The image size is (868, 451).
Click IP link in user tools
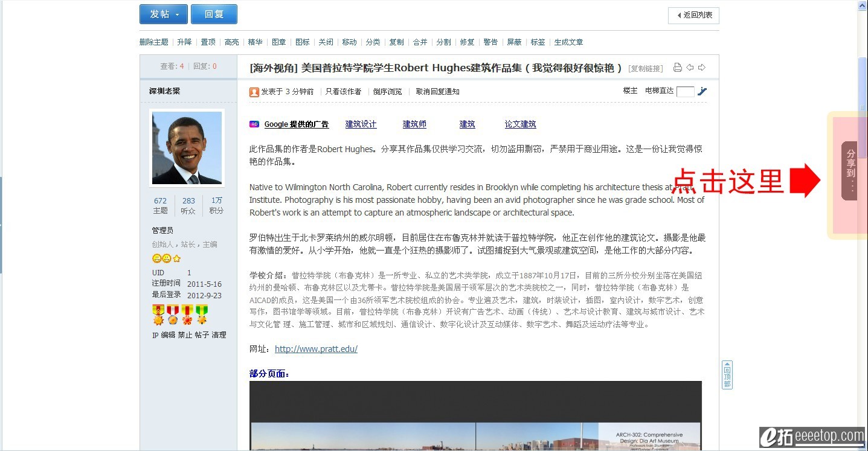click(155, 335)
